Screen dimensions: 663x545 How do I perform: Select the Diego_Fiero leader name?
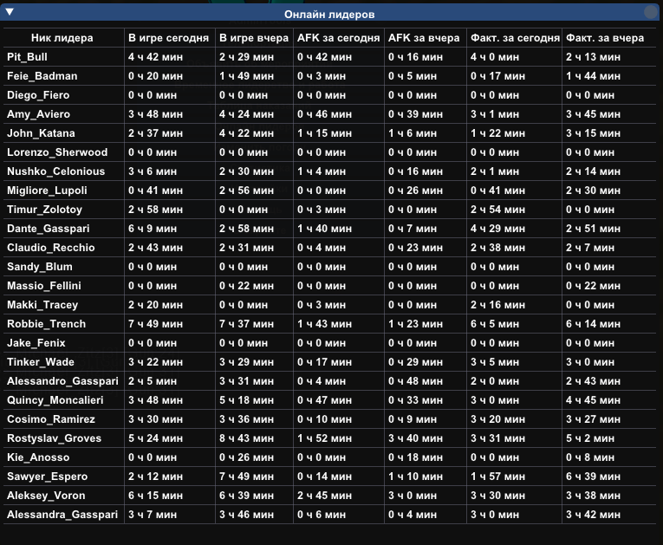click(38, 95)
